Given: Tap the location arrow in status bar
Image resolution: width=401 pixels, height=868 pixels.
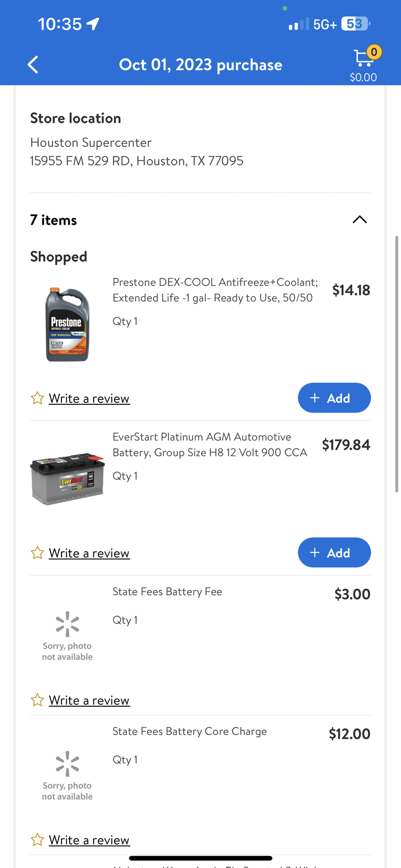Looking at the screenshot, I should click(93, 24).
